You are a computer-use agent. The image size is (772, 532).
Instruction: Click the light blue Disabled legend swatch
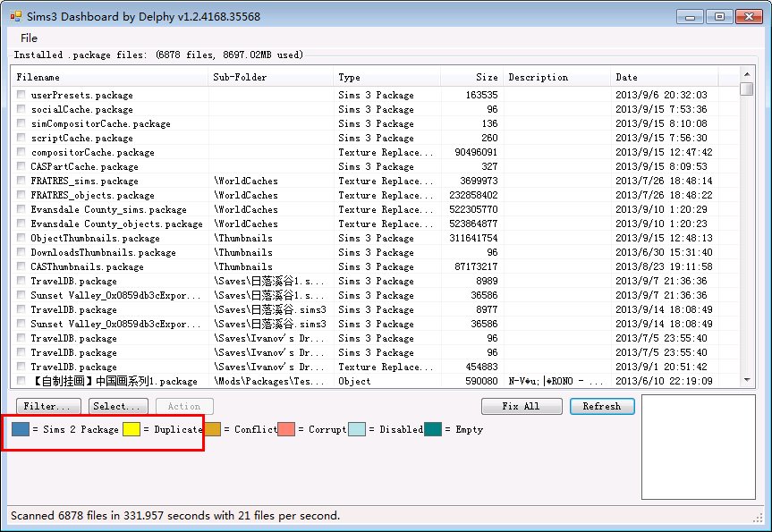[356, 429]
